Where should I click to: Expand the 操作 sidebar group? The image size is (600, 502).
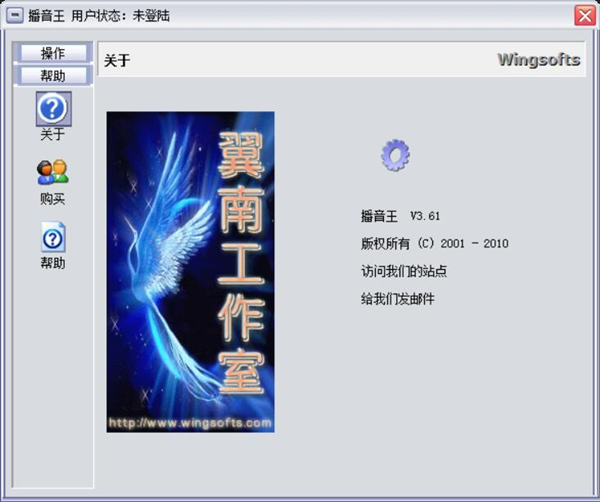[x=53, y=53]
